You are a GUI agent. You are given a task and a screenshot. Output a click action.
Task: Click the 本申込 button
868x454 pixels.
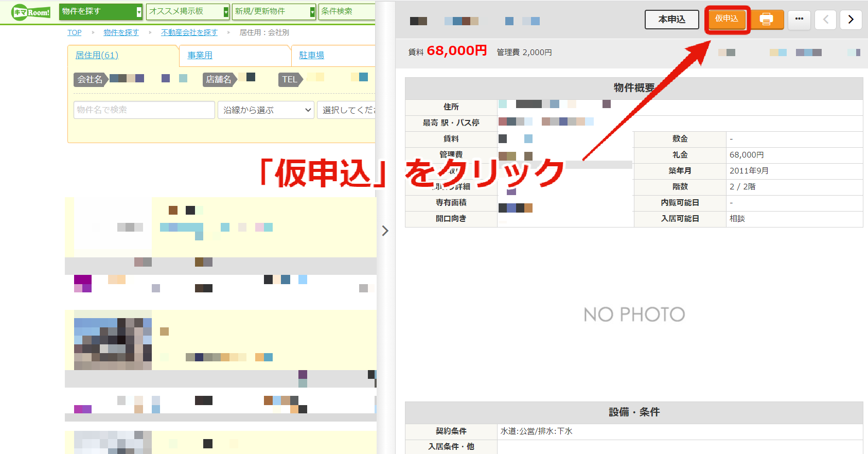pos(672,20)
